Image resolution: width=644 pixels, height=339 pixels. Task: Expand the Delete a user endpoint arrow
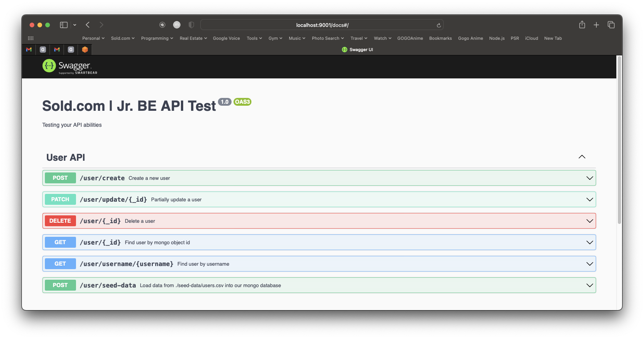tap(590, 221)
